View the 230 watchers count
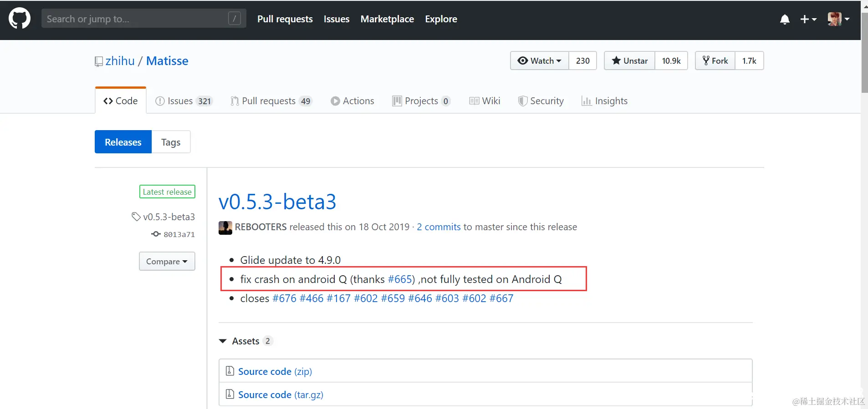This screenshot has height=409, width=868. 582,61
